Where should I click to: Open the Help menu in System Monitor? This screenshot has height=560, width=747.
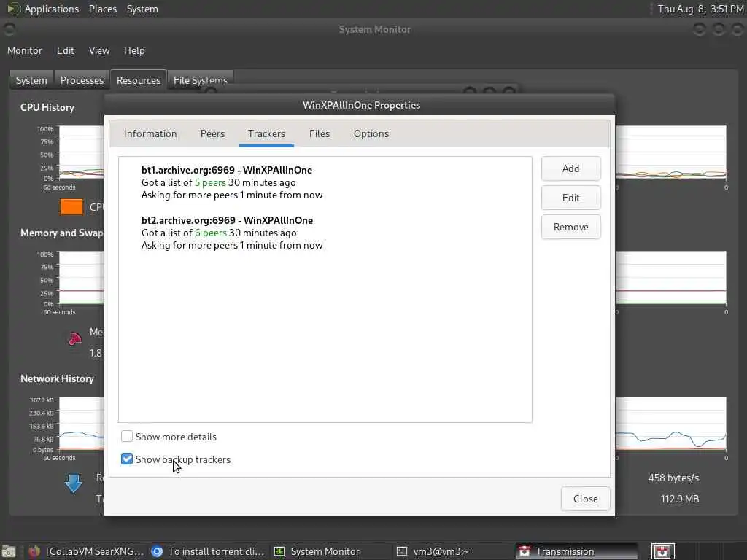click(134, 50)
